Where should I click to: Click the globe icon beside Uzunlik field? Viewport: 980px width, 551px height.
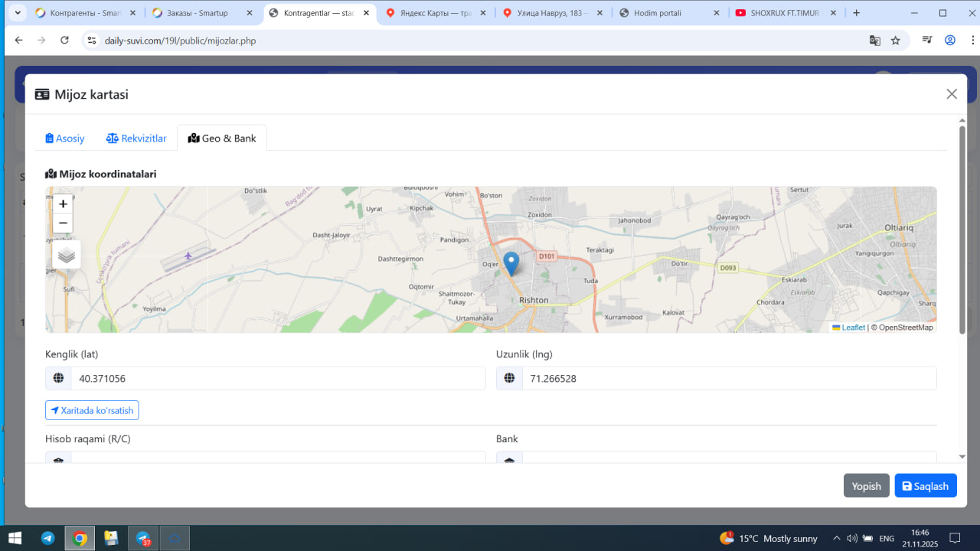point(509,378)
